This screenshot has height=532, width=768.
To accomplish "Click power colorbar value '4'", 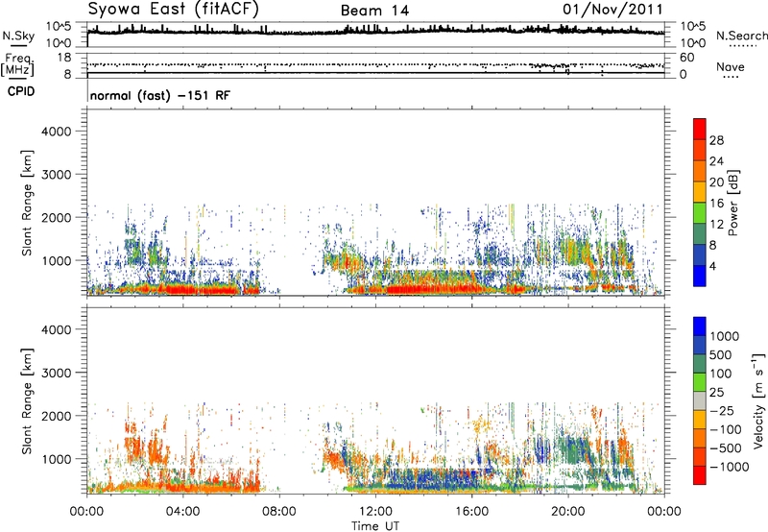I will [x=713, y=266].
